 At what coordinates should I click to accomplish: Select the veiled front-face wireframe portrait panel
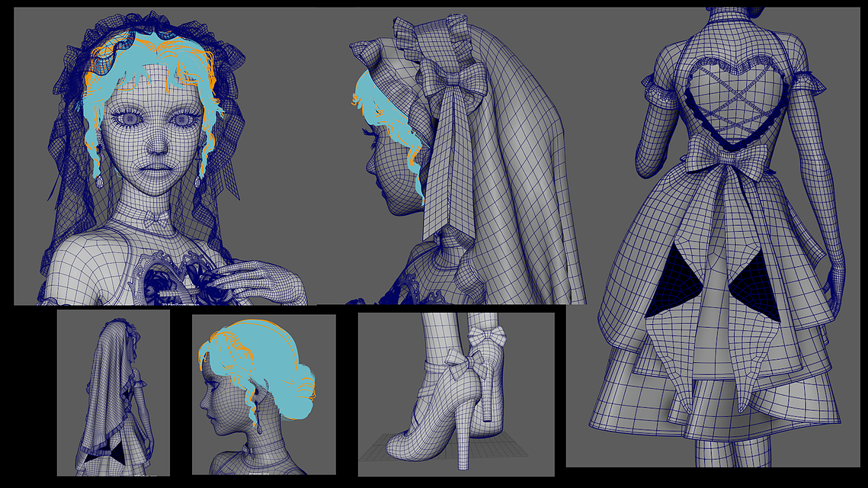(x=165, y=156)
